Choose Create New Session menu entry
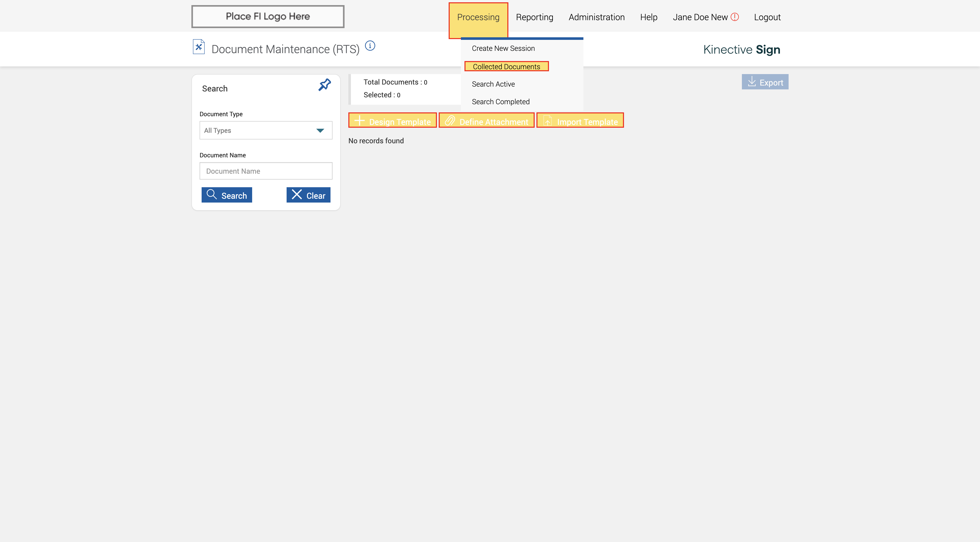The height and width of the screenshot is (542, 980). point(503,48)
